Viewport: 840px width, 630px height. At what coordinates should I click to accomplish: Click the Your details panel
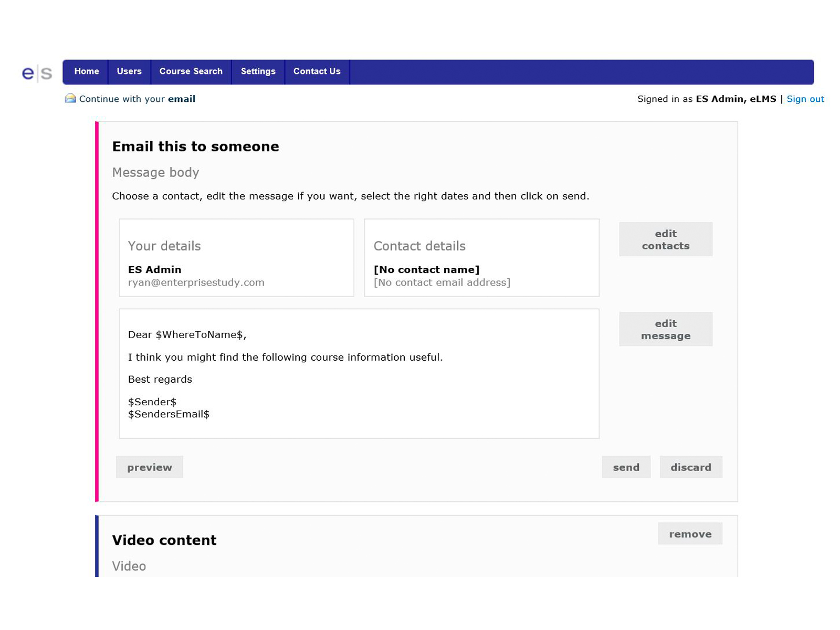(x=236, y=258)
